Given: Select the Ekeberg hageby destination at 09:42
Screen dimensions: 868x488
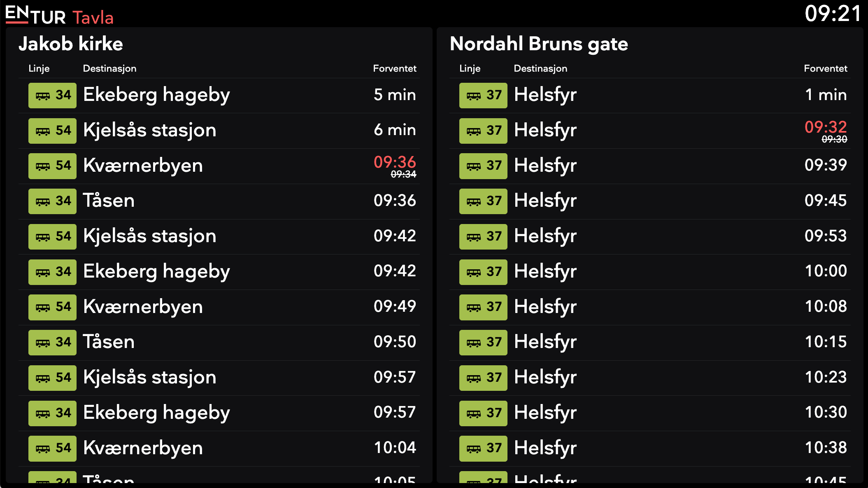Looking at the screenshot, I should point(156,271).
